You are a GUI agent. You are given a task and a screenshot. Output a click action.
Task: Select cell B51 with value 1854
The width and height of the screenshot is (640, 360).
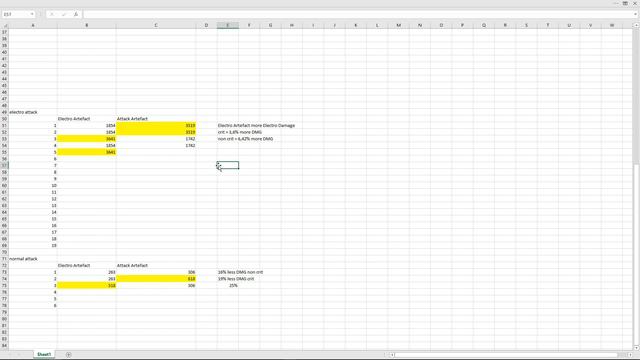87,125
